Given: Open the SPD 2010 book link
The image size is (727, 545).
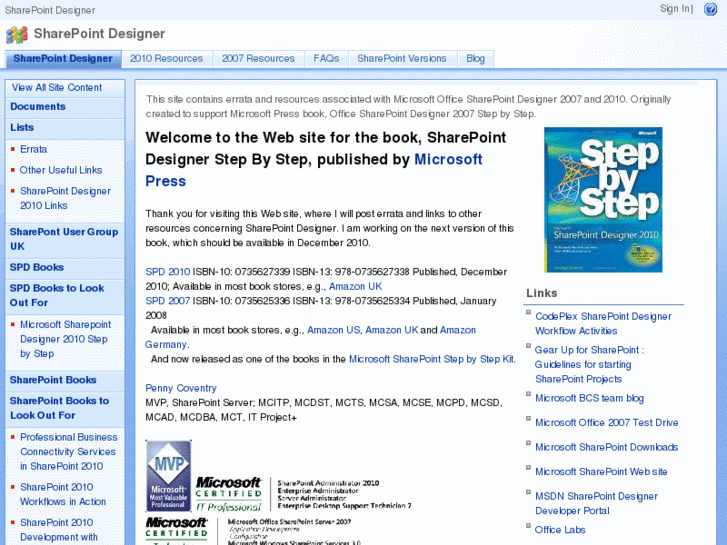Looking at the screenshot, I should coord(168,272).
